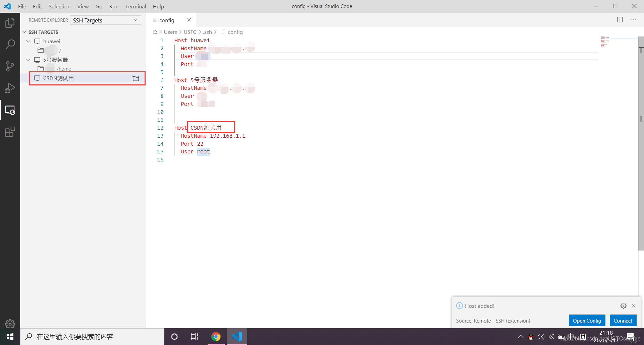Image resolution: width=644 pixels, height=345 pixels.
Task: Open the SSH Targets dropdown
Action: click(106, 20)
